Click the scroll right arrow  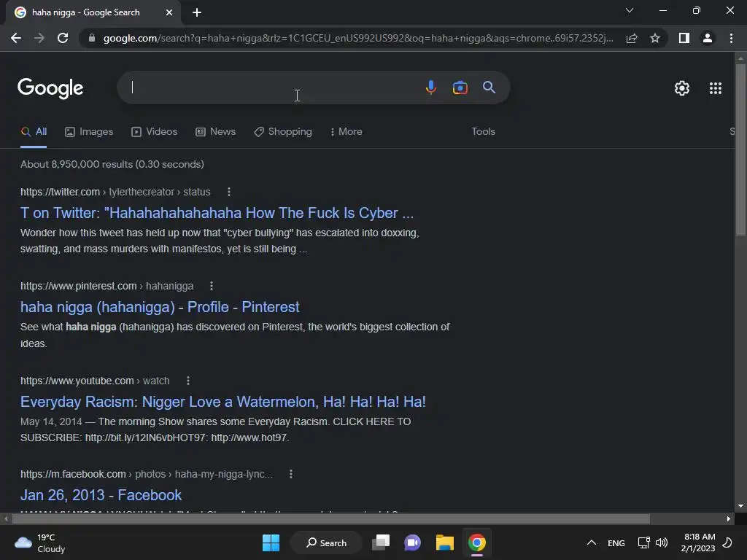pyautogui.click(x=729, y=518)
